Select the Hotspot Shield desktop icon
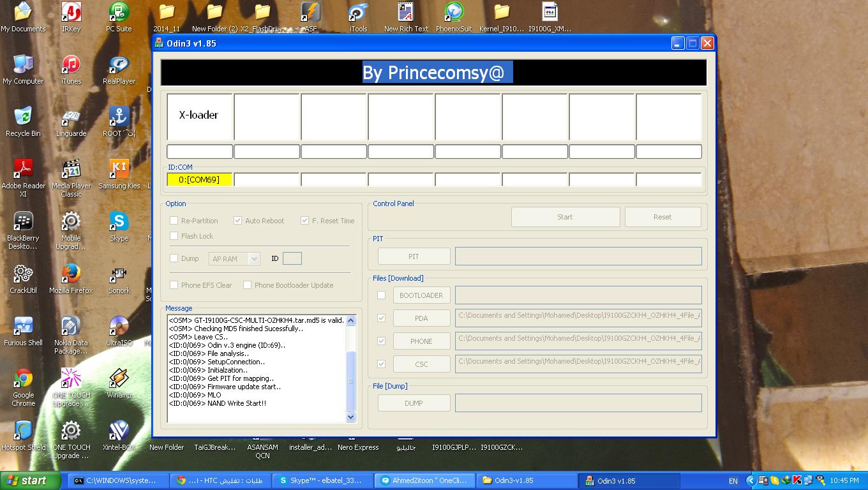 24,436
